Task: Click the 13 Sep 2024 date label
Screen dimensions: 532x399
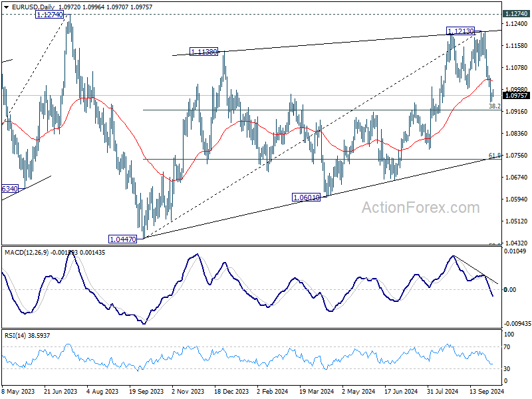Action: (x=487, y=391)
